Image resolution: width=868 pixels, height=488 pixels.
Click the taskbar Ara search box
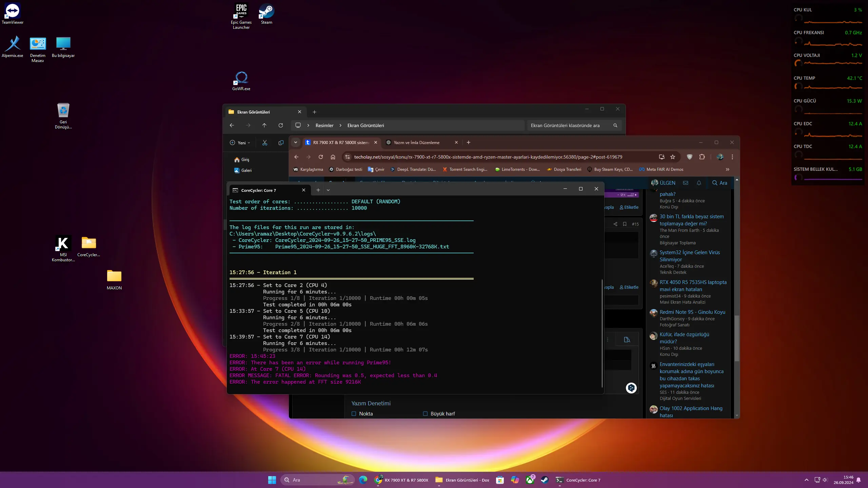[317, 480]
